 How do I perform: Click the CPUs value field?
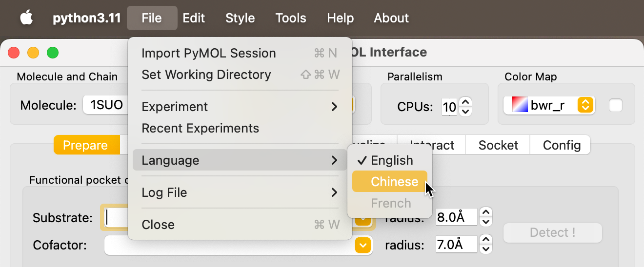coord(449,107)
